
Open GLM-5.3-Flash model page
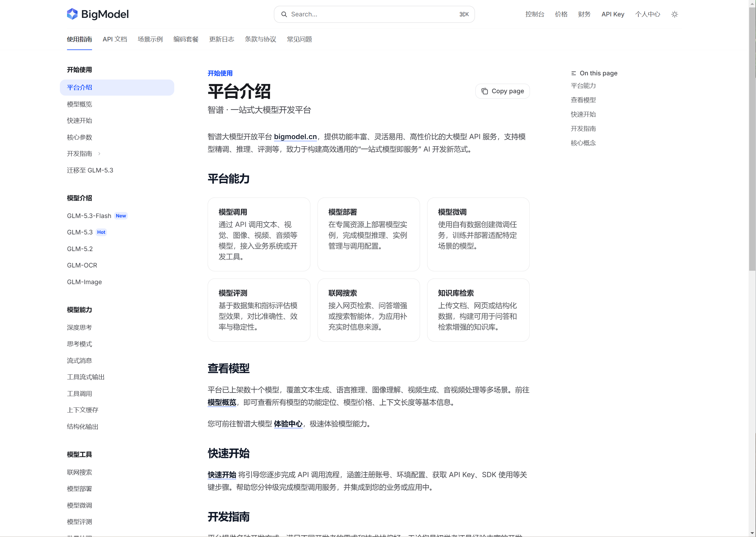pos(89,216)
